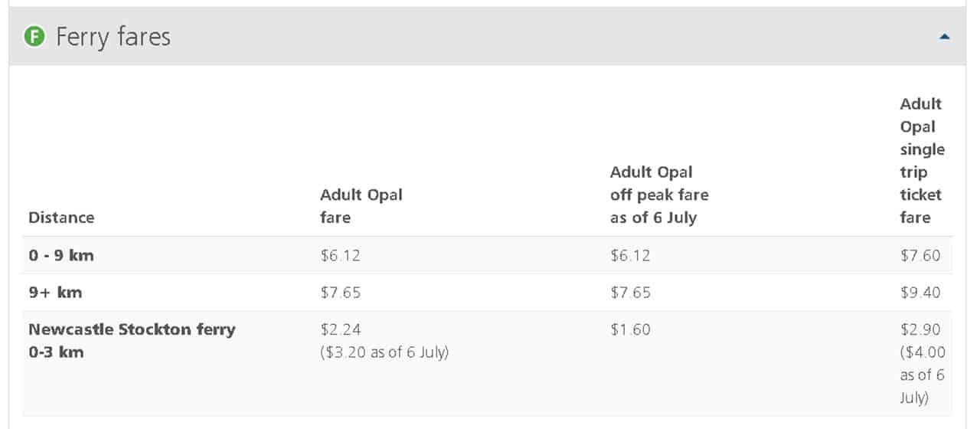The width and height of the screenshot is (980, 429).
Task: Click the $9.40 single trip fare
Action: click(920, 293)
